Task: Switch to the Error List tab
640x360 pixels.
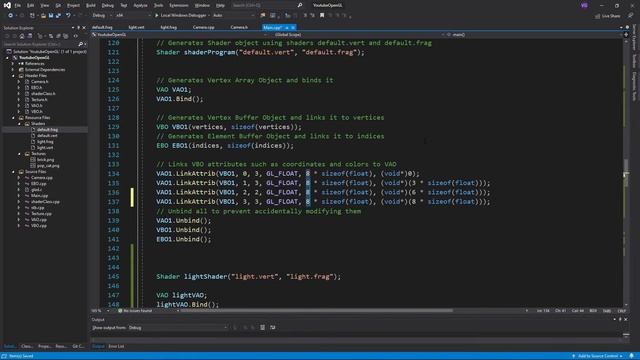Action: coord(116,347)
